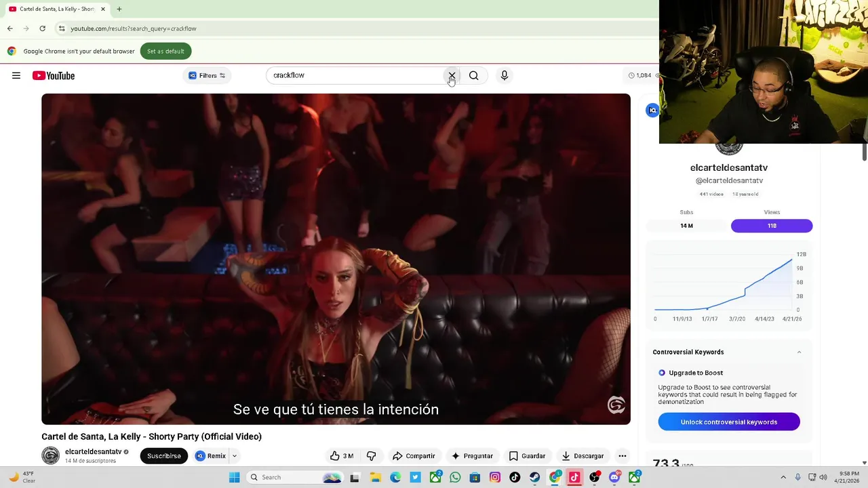Open elcarteldesantatv channel name link

94,452
